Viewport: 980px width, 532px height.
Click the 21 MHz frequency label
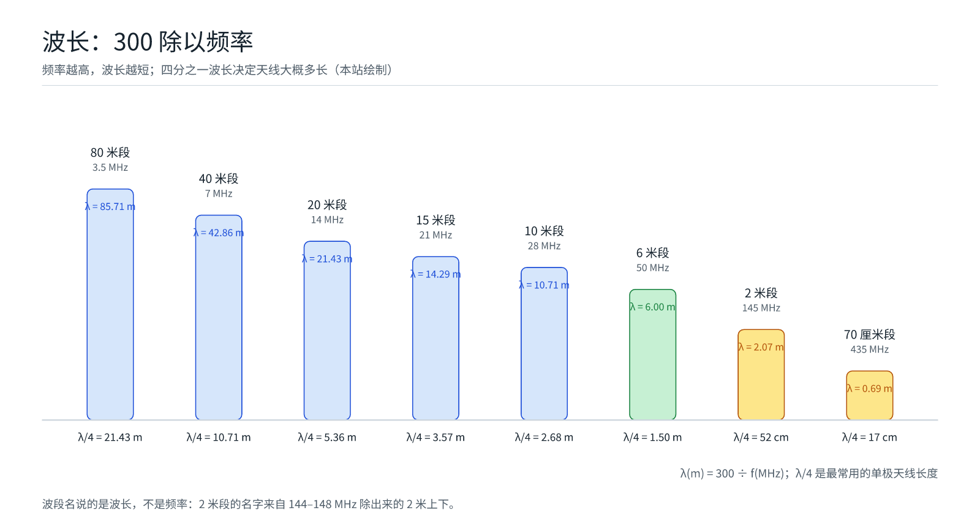pyautogui.click(x=435, y=235)
